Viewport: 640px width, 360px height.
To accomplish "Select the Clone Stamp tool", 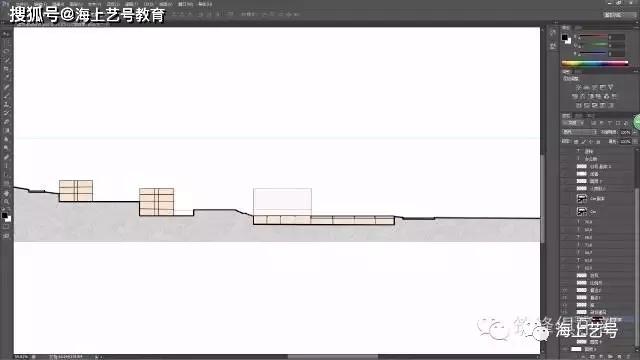I will tap(6, 104).
